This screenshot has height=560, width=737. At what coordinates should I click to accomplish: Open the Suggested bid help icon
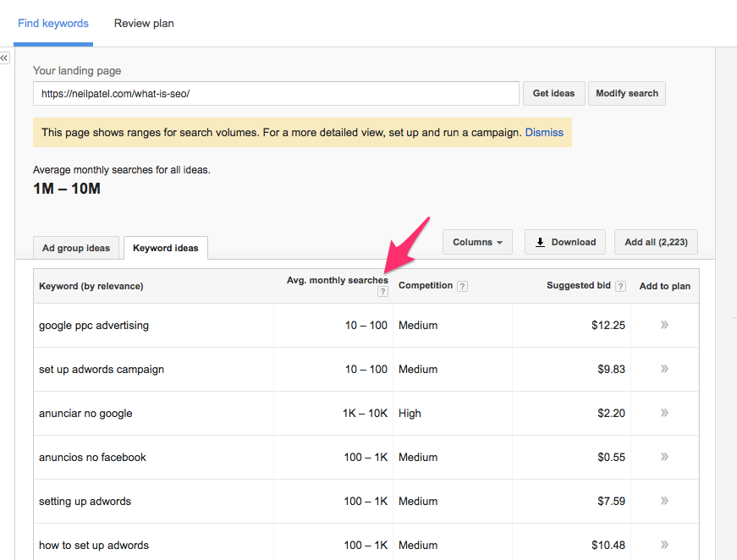pos(620,286)
